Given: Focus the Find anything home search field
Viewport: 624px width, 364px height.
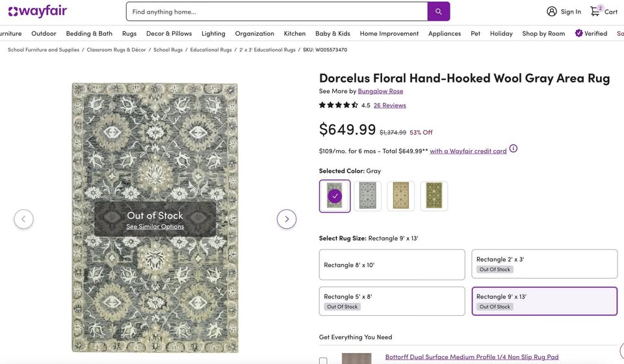Looking at the screenshot, I should [276, 12].
